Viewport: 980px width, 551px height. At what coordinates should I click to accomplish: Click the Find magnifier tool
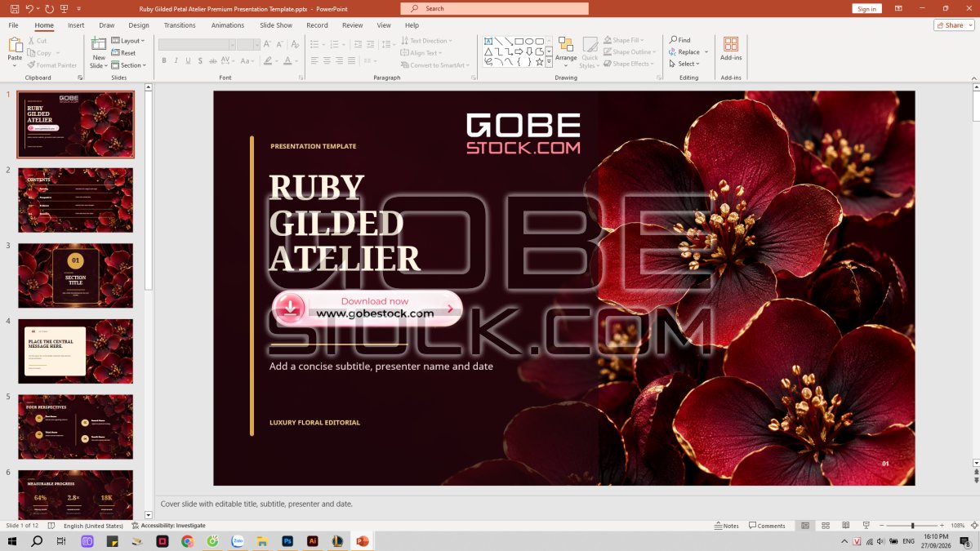pos(679,40)
